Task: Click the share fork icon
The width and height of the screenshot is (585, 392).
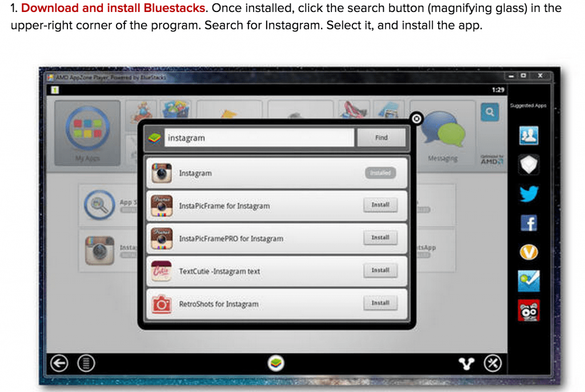Action: 466,363
